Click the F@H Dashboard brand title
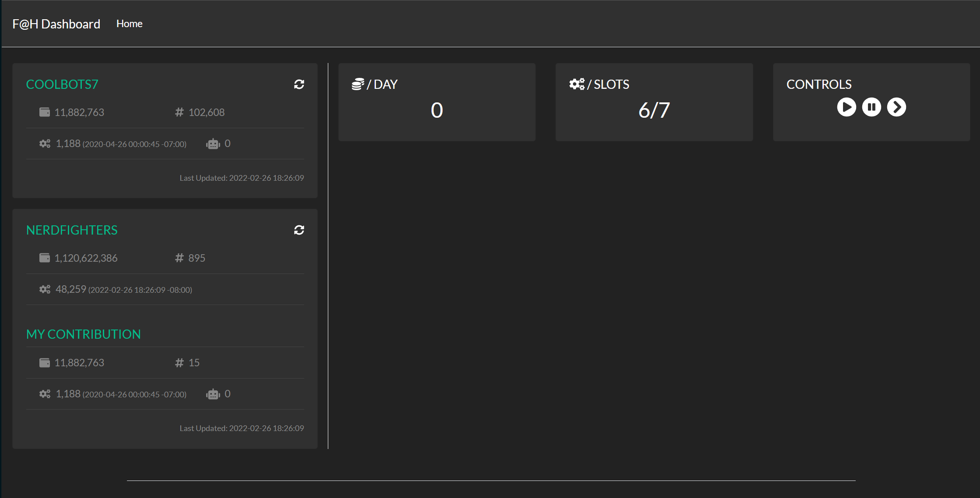980x498 pixels. point(56,24)
